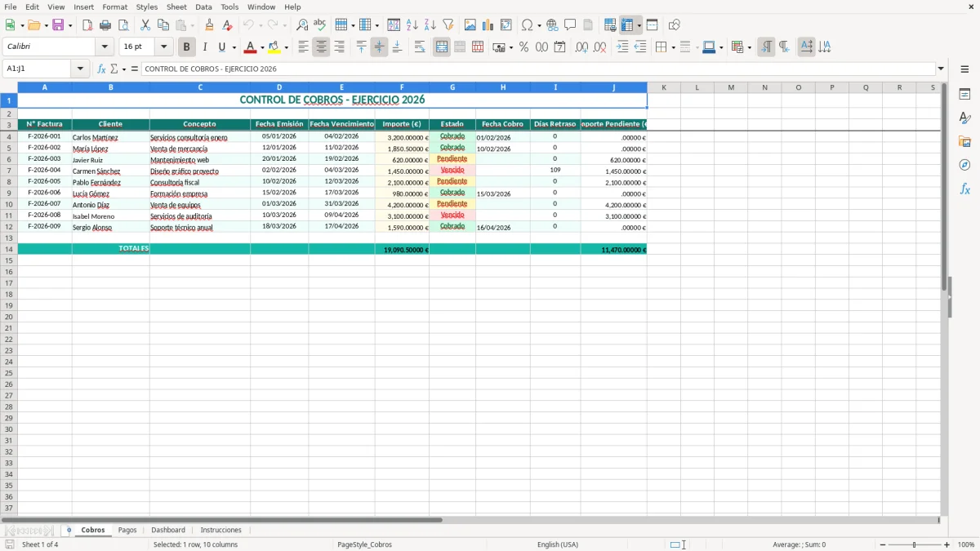
Task: Open borders dropdown arrow
Action: coord(672,47)
